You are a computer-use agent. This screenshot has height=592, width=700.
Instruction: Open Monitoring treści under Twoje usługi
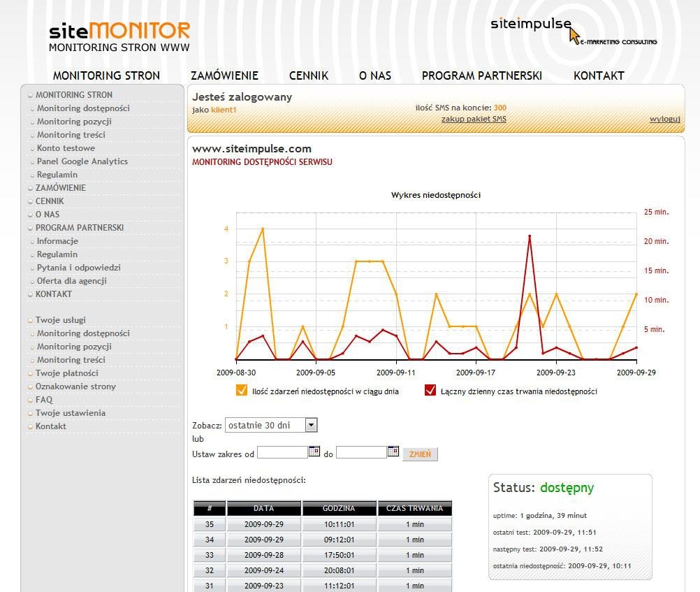pos(71,360)
